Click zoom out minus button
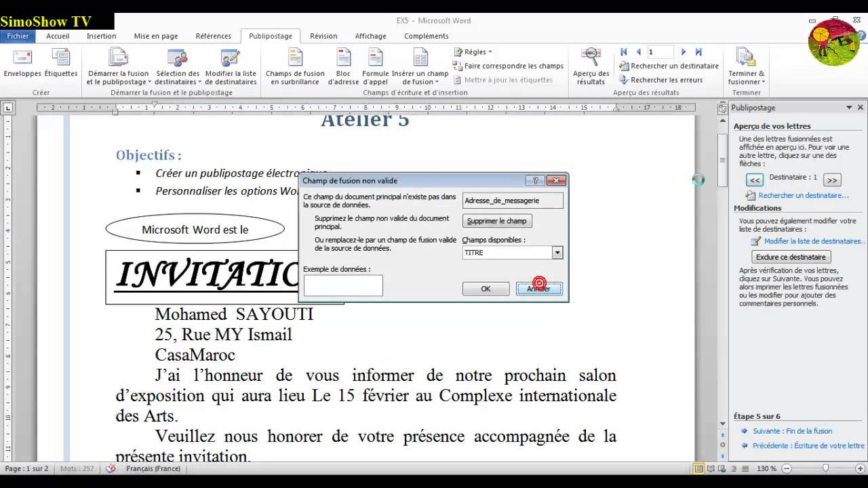 pyautogui.click(x=785, y=468)
